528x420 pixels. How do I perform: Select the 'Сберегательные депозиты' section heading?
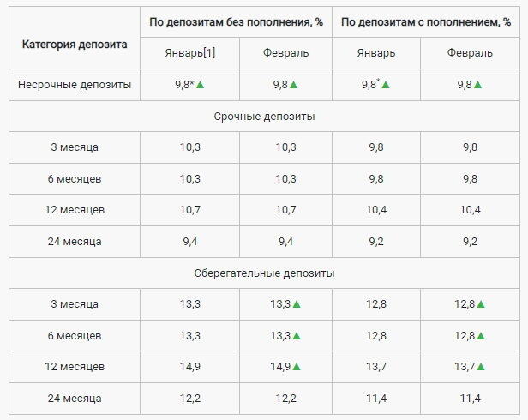(x=263, y=273)
